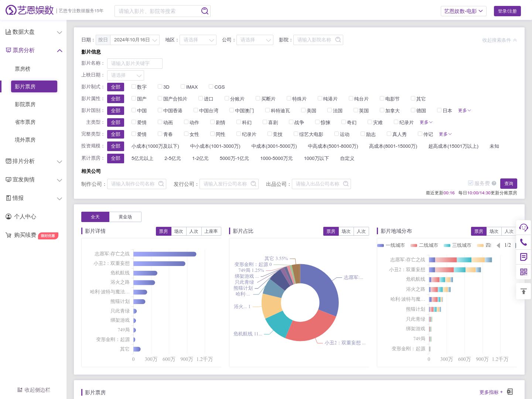Check the 3D film format checkbox

click(160, 86)
